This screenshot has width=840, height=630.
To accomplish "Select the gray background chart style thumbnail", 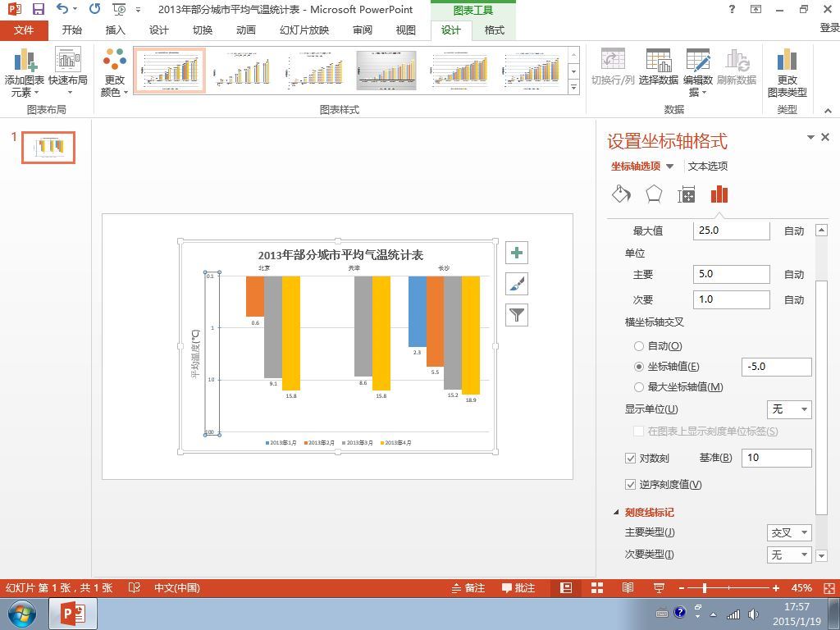I will (x=386, y=71).
